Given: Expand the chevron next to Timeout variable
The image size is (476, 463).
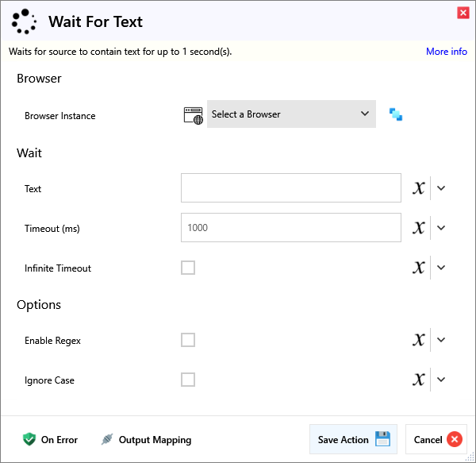Looking at the screenshot, I should [442, 228].
